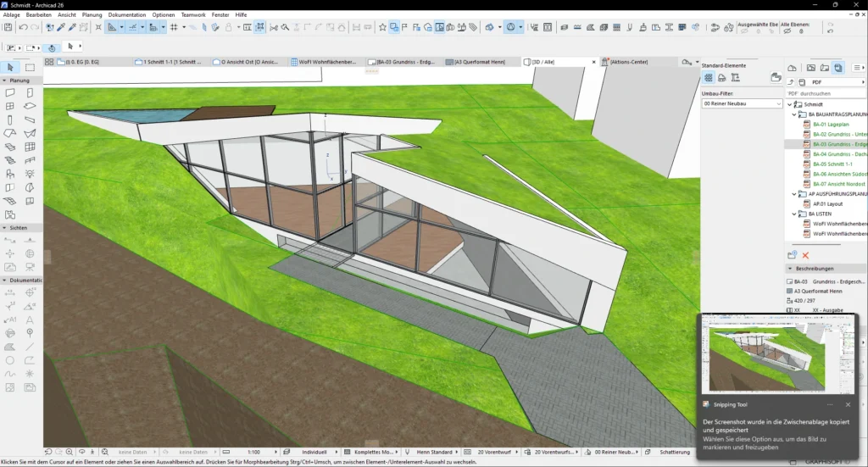Select the Syringe inject parameters tool
This screenshot has height=467, width=868.
[x=72, y=27]
